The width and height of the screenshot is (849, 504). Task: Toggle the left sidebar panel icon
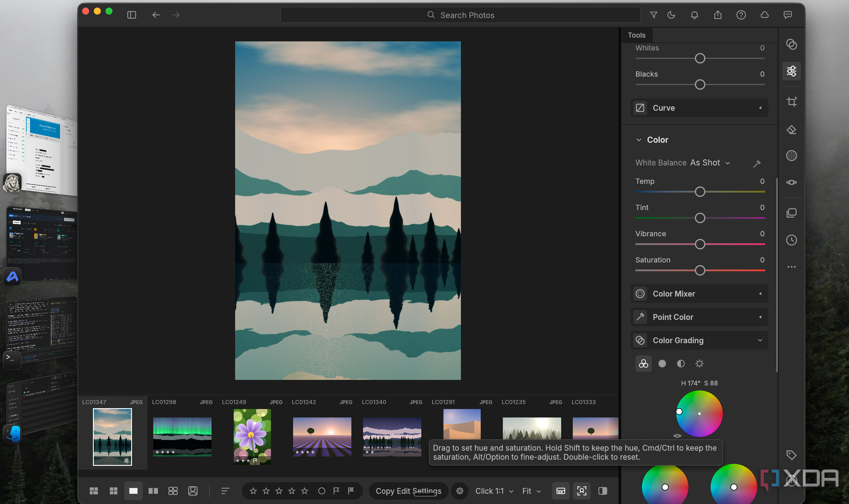[131, 15]
